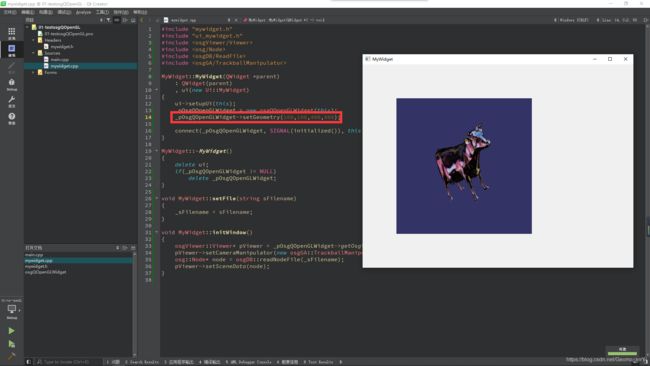Open the Debug menu
650x366 pixels.
(x=64, y=12)
